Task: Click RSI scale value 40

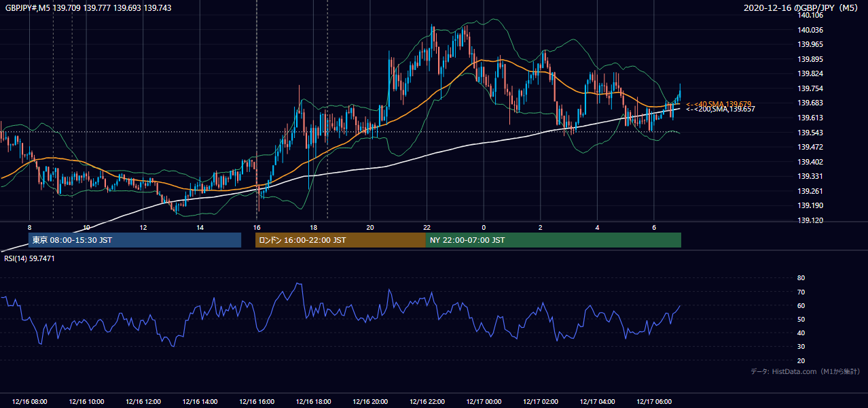Action: pos(801,333)
